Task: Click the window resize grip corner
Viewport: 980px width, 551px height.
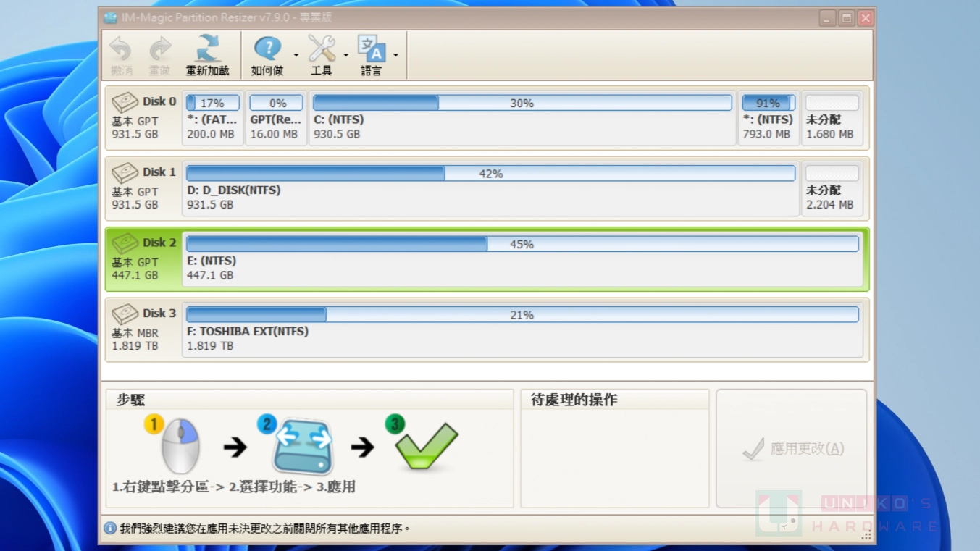Action: [866, 536]
